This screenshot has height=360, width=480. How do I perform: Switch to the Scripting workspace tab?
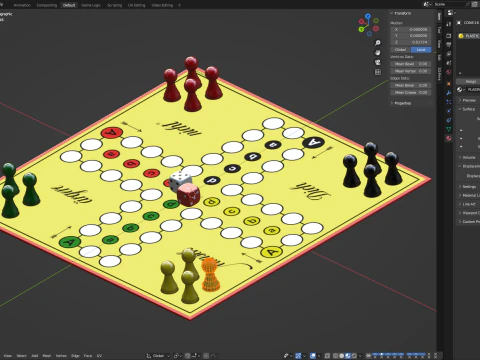point(114,5)
